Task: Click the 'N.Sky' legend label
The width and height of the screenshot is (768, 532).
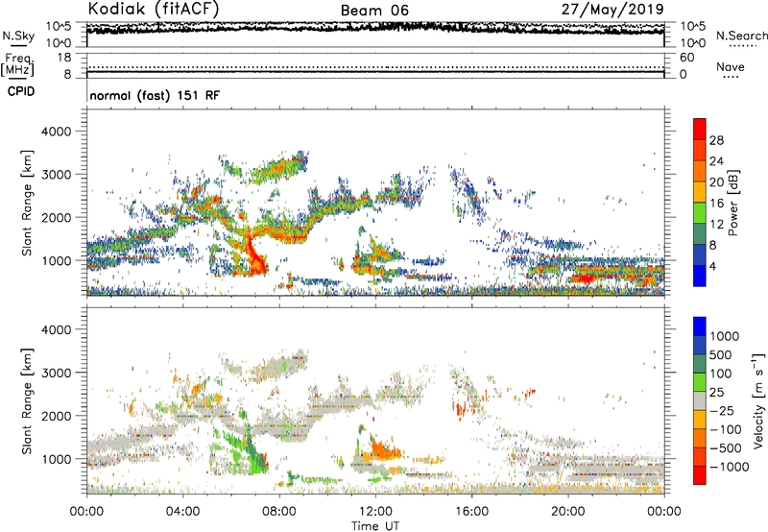Action: tap(18, 36)
